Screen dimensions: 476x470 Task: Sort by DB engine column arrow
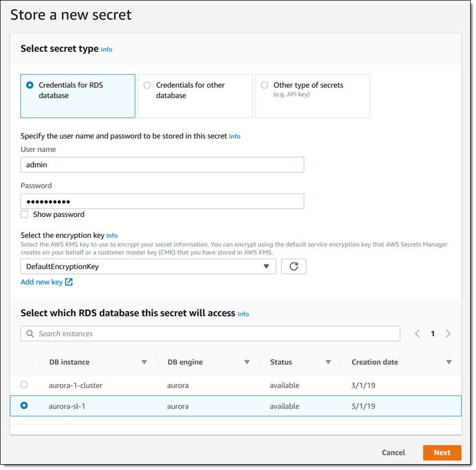click(246, 362)
